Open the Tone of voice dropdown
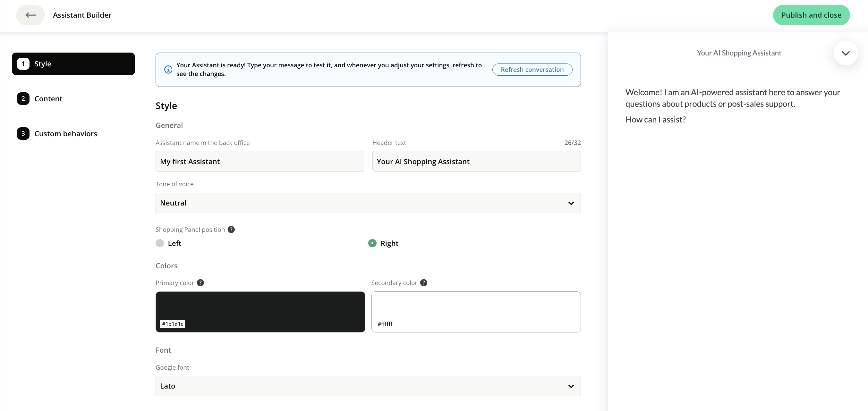Image resolution: width=868 pixels, height=411 pixels. coord(368,203)
